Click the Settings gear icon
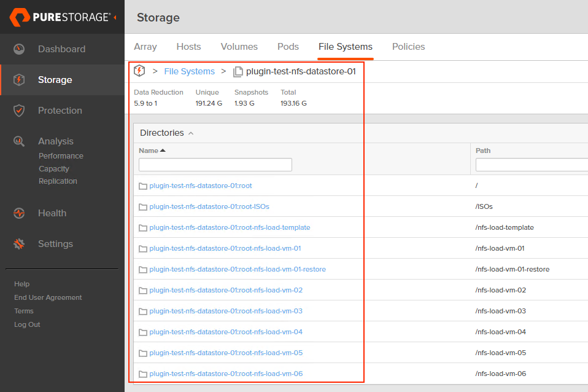Viewport: 588px width, 392px height. click(x=19, y=244)
